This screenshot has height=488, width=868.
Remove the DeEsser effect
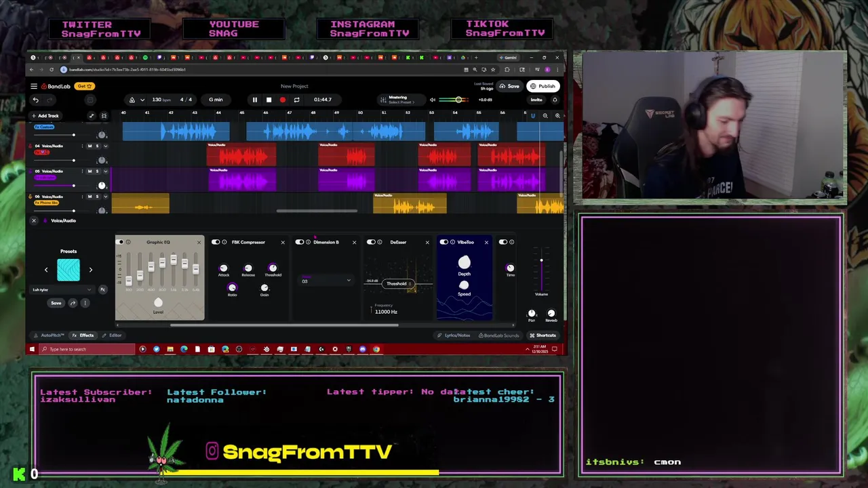pos(427,242)
